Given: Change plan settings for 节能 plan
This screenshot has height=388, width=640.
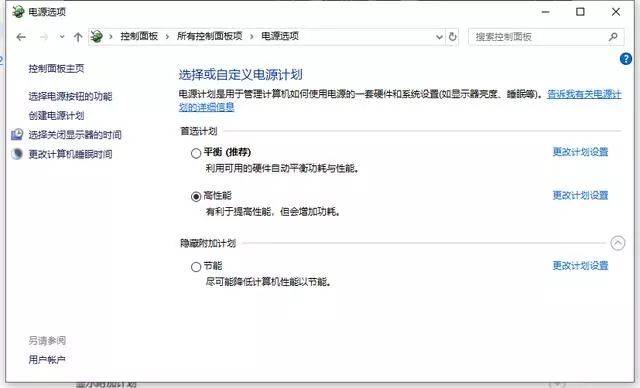Looking at the screenshot, I should pos(580,266).
